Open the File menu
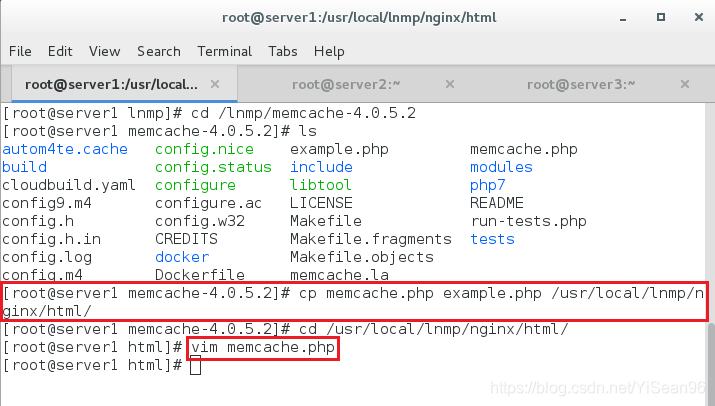Viewport: 715px width, 406px height. tap(20, 51)
